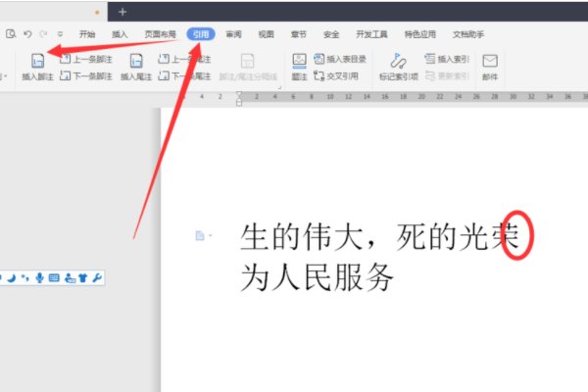This screenshot has height=392, width=588.
Task: Undo the last action
Action: point(27,34)
